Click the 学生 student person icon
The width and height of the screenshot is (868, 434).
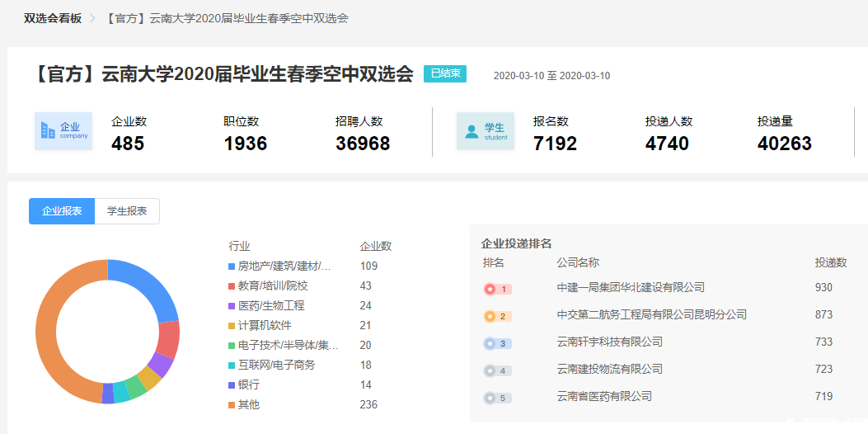[x=472, y=131]
